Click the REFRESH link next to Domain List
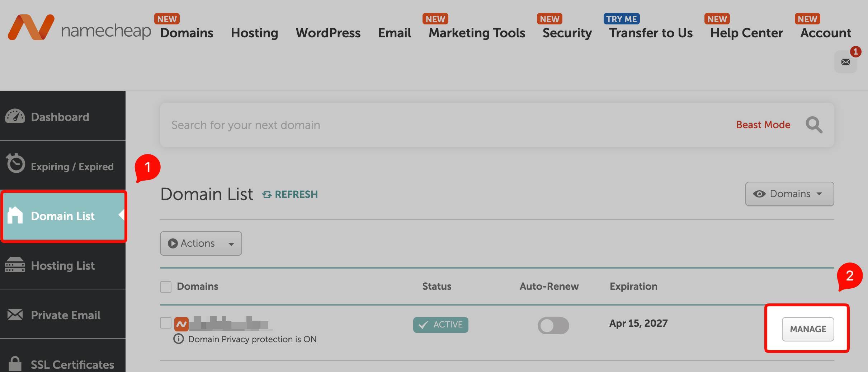This screenshot has width=868, height=372. pyautogui.click(x=290, y=194)
